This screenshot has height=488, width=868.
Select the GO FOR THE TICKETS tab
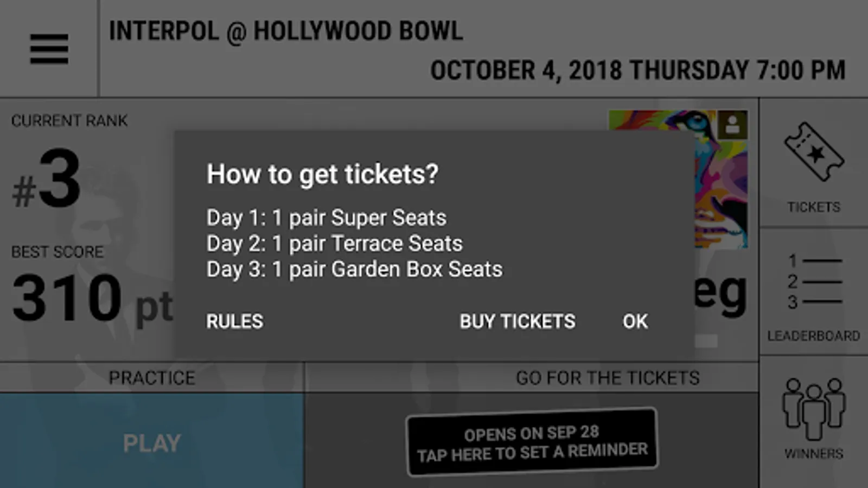click(608, 378)
